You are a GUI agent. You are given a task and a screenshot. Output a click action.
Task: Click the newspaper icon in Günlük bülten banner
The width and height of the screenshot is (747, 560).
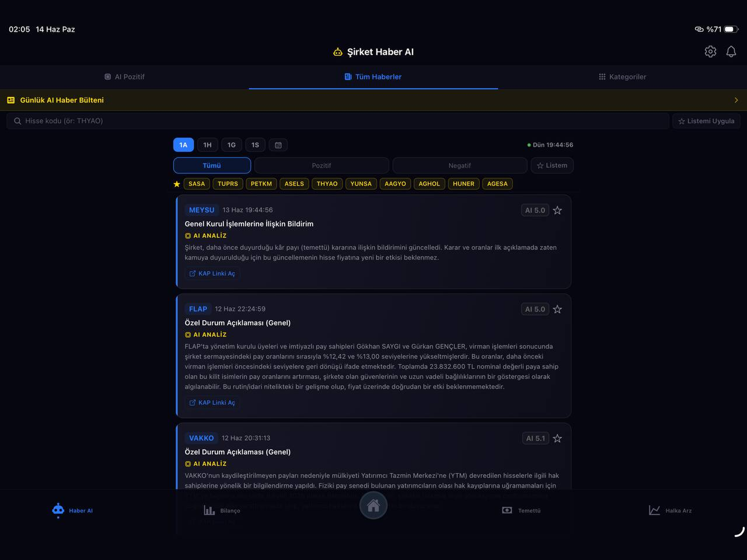click(x=11, y=100)
